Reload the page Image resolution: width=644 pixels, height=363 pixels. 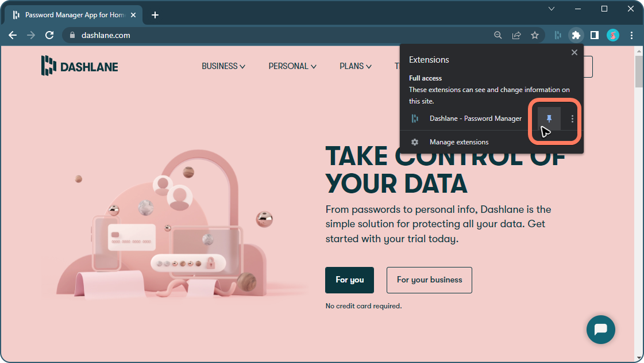click(49, 35)
